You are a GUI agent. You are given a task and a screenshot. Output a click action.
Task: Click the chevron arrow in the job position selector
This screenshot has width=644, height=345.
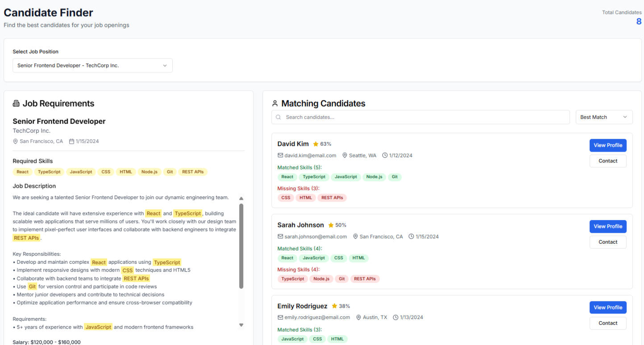[x=165, y=66]
